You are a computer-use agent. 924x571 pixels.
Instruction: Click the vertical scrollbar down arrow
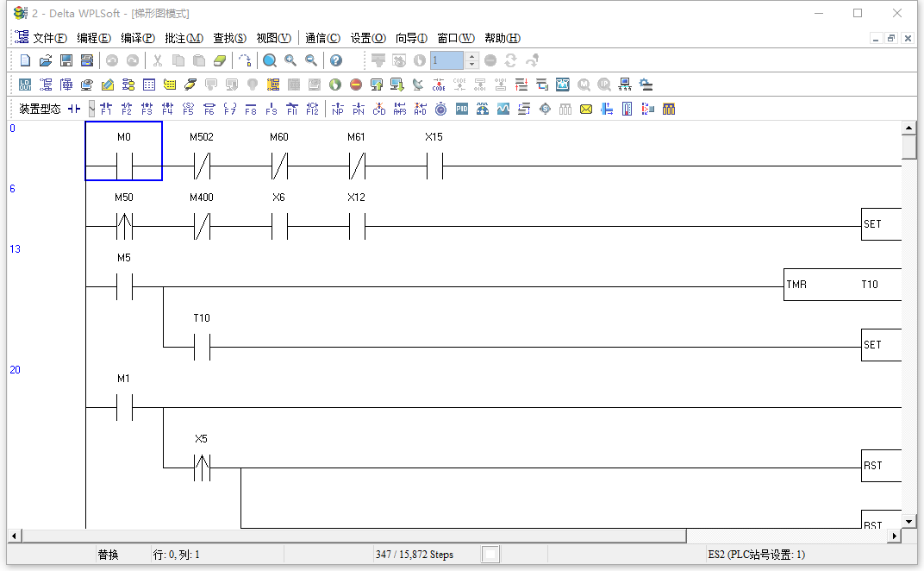908,522
